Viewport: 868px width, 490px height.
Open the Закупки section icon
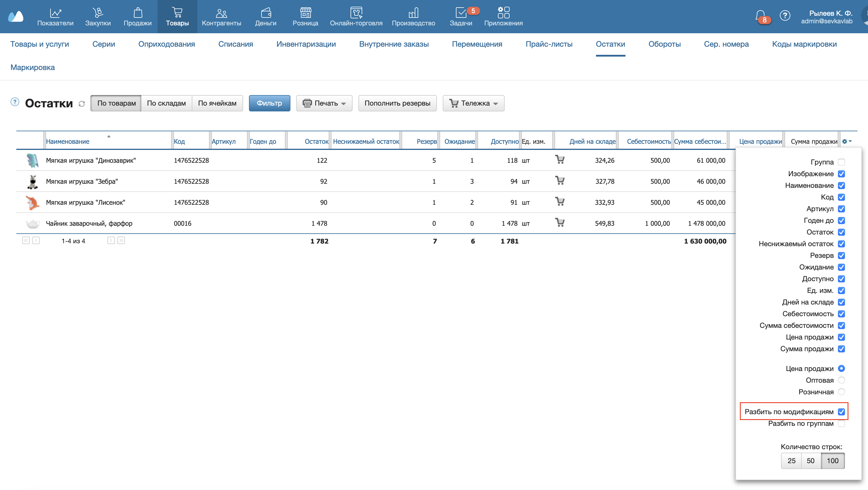(x=98, y=13)
